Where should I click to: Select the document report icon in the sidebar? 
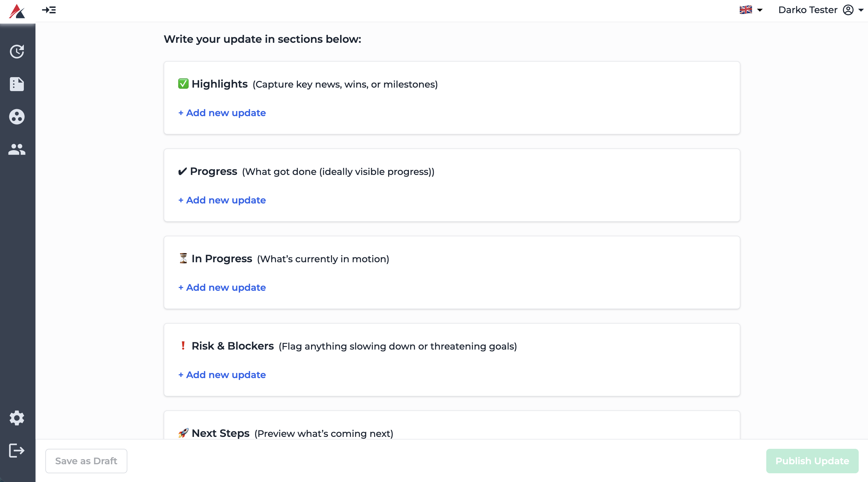(x=17, y=84)
